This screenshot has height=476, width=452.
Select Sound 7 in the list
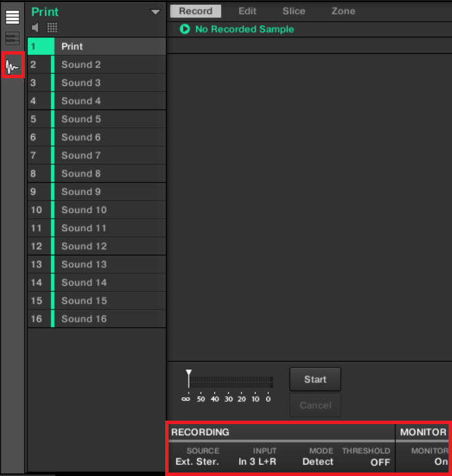[97, 156]
